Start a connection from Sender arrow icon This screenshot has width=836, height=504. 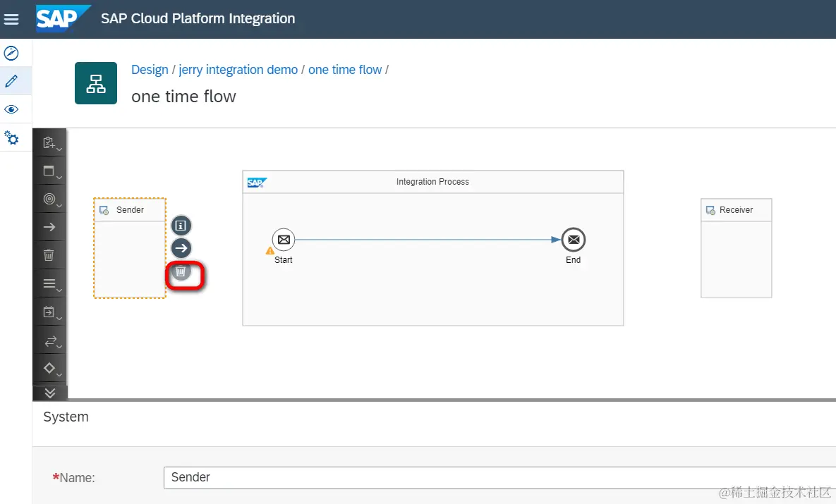coord(181,248)
